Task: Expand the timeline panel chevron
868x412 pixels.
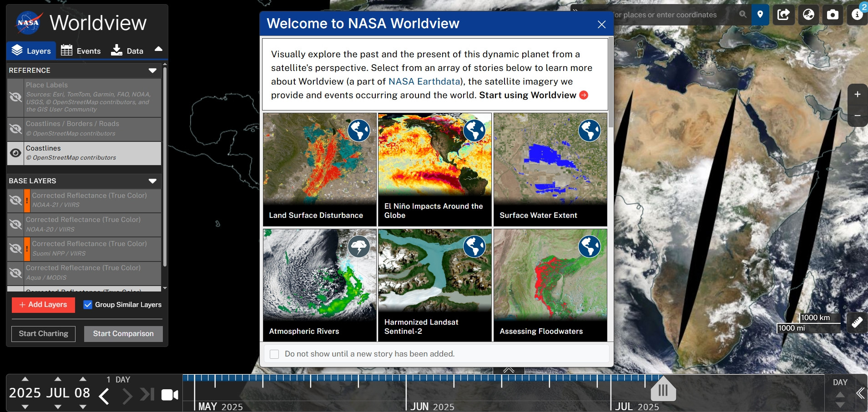Action: pyautogui.click(x=509, y=370)
